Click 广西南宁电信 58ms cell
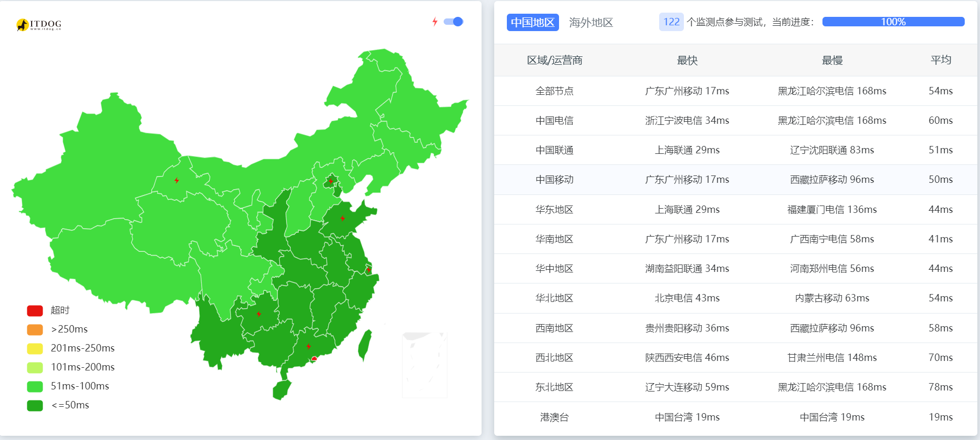This screenshot has height=440, width=980. click(832, 239)
